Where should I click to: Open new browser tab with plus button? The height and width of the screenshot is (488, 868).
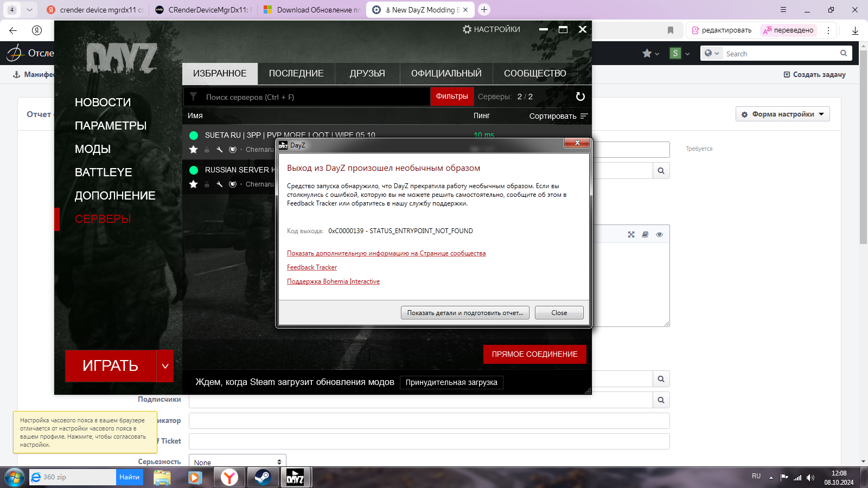(x=484, y=10)
